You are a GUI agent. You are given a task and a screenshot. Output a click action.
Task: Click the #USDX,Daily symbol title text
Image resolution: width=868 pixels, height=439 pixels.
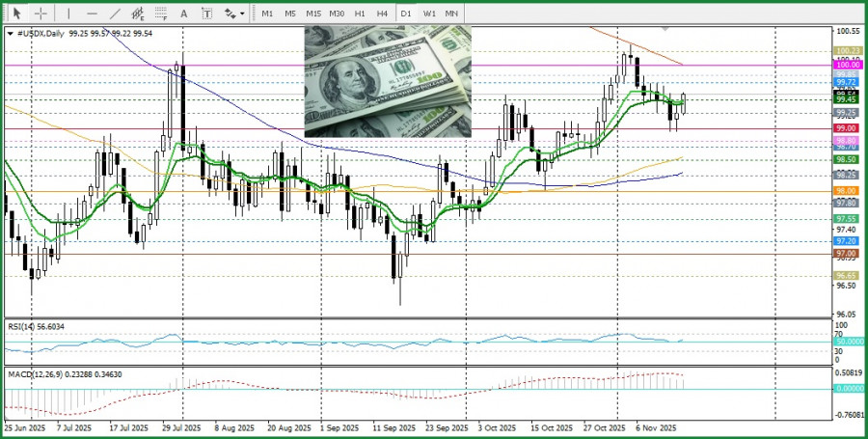tap(41, 34)
